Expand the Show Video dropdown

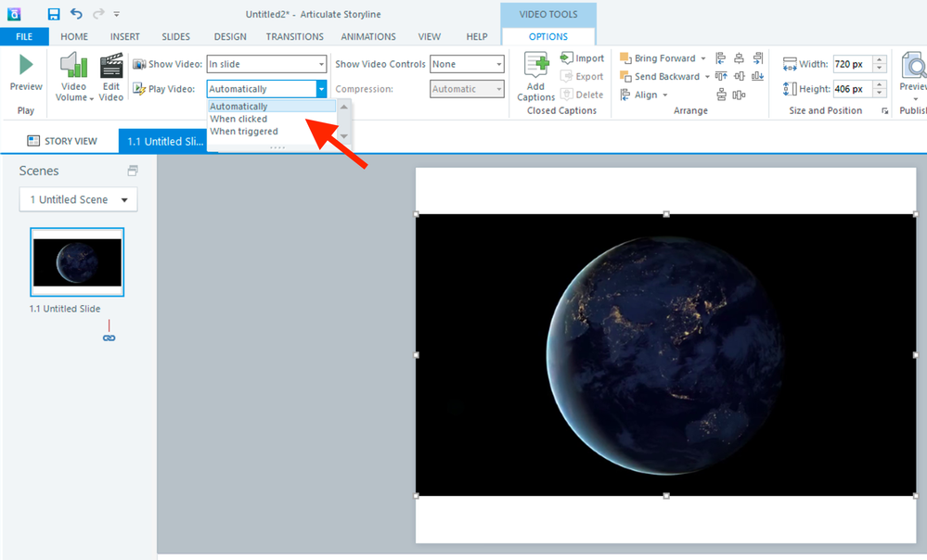pos(321,65)
